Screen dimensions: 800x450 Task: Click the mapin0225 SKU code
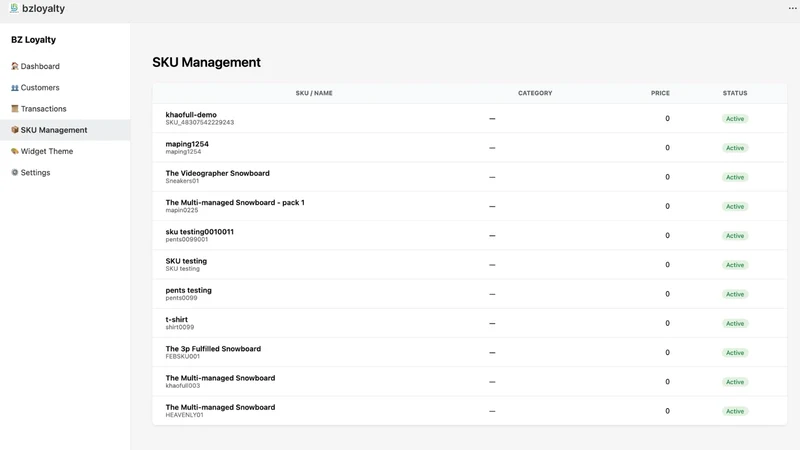182,210
